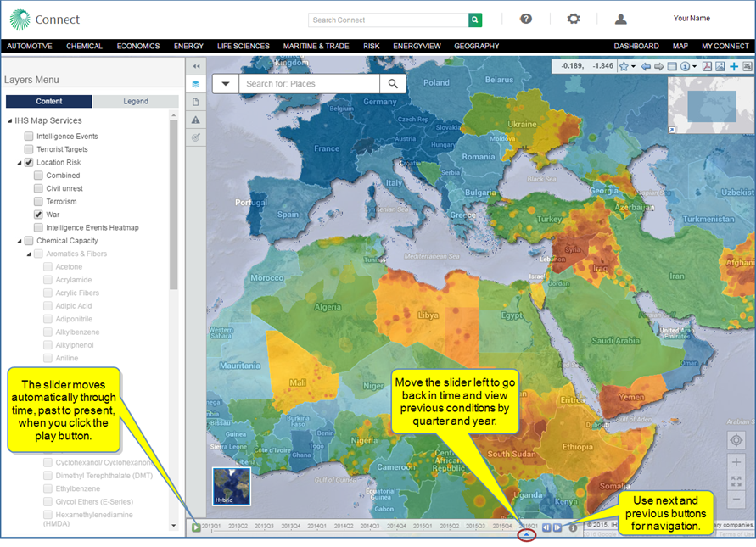
Task: Check the Chemical Capacity layer
Action: point(29,241)
